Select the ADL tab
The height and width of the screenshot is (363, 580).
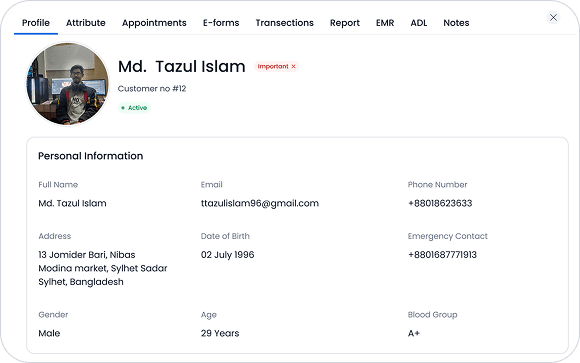(x=419, y=23)
